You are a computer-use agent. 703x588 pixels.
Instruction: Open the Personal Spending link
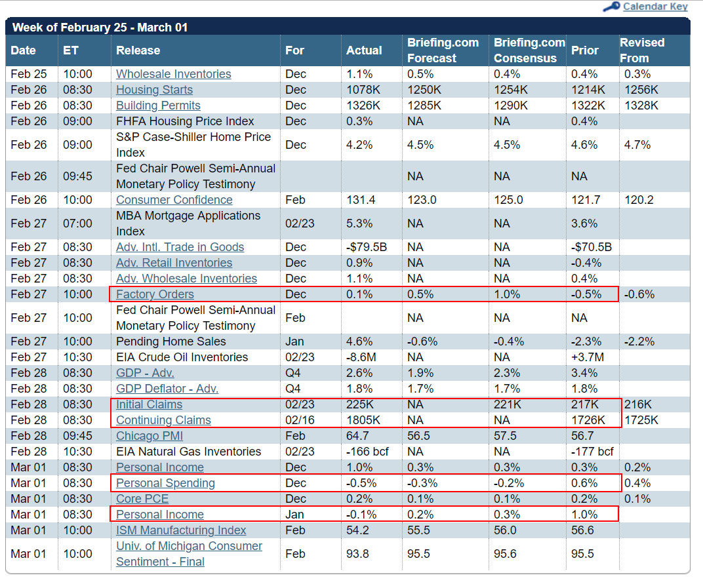click(x=165, y=483)
